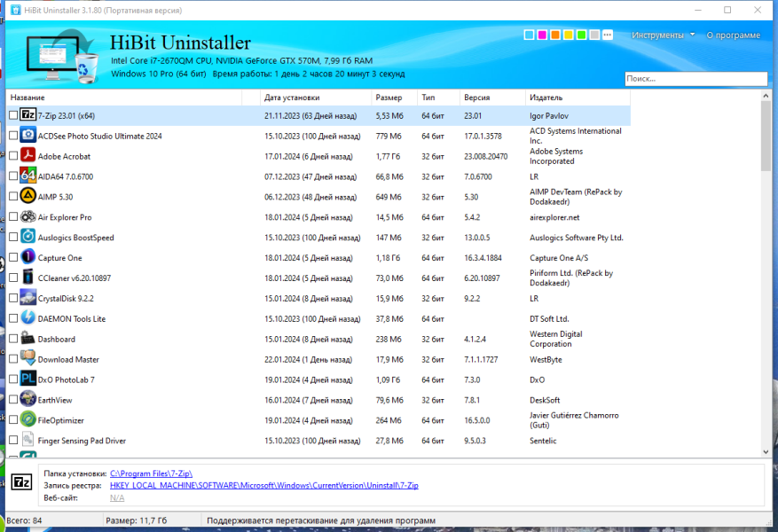Click the large 7z icon in details panel
This screenshot has width=778, height=532.
(x=21, y=482)
